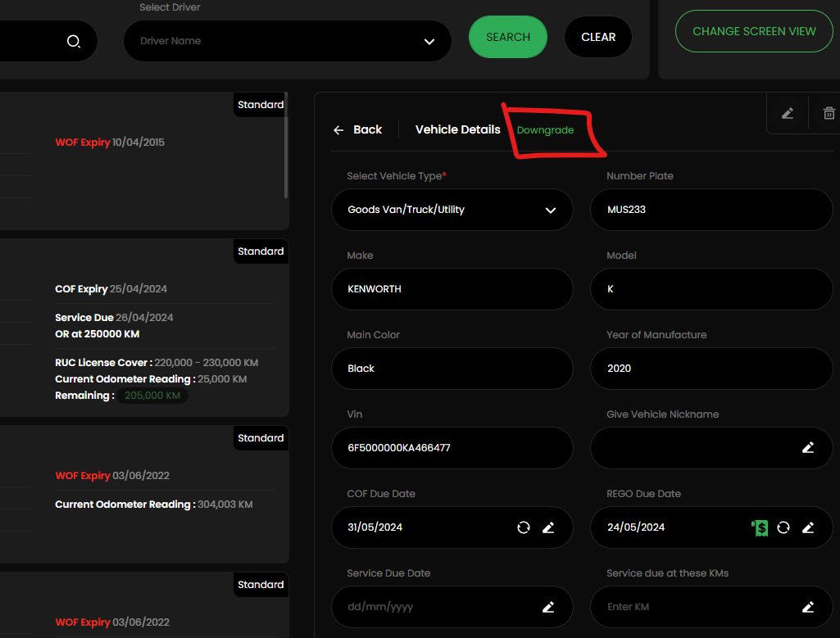840x638 pixels.
Task: Click the Make field KENWORTH
Action: [x=452, y=289]
